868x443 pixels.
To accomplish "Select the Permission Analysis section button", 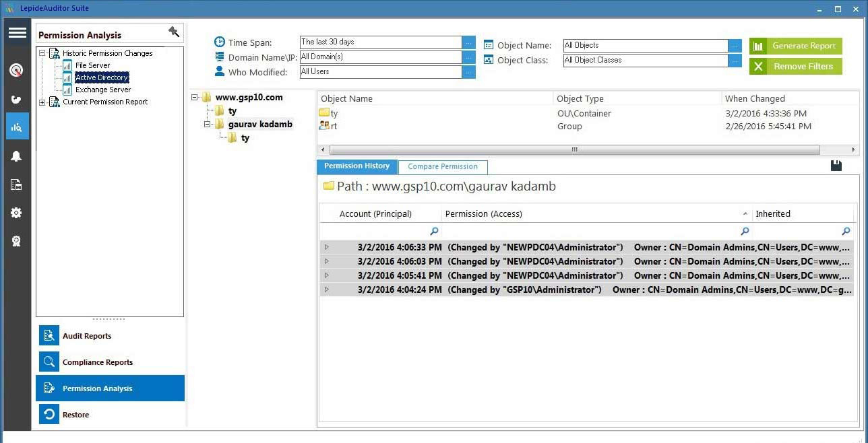I will (x=110, y=388).
